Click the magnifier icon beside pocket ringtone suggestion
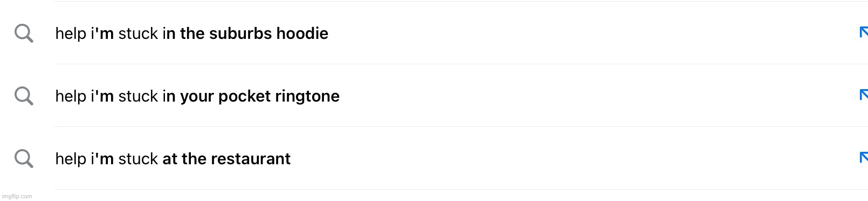 click(24, 96)
